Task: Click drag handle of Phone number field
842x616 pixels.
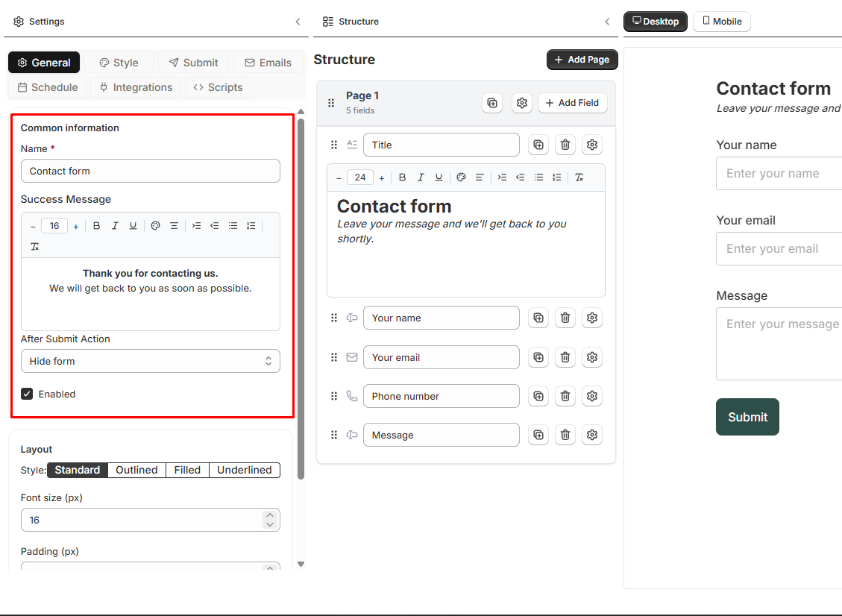Action: click(x=334, y=396)
